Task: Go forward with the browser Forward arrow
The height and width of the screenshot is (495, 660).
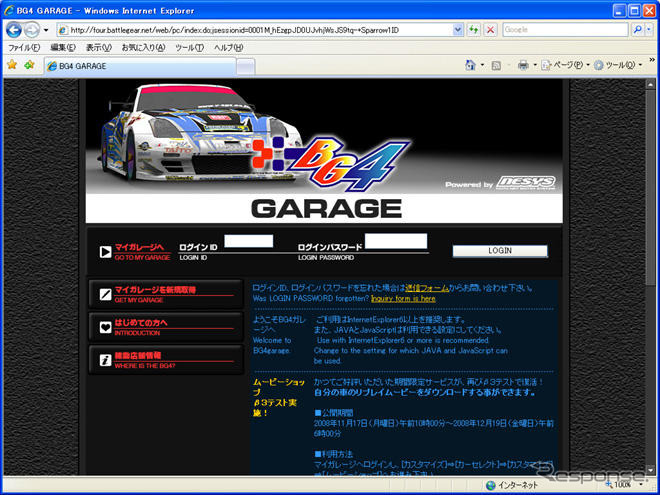Action: 31,30
